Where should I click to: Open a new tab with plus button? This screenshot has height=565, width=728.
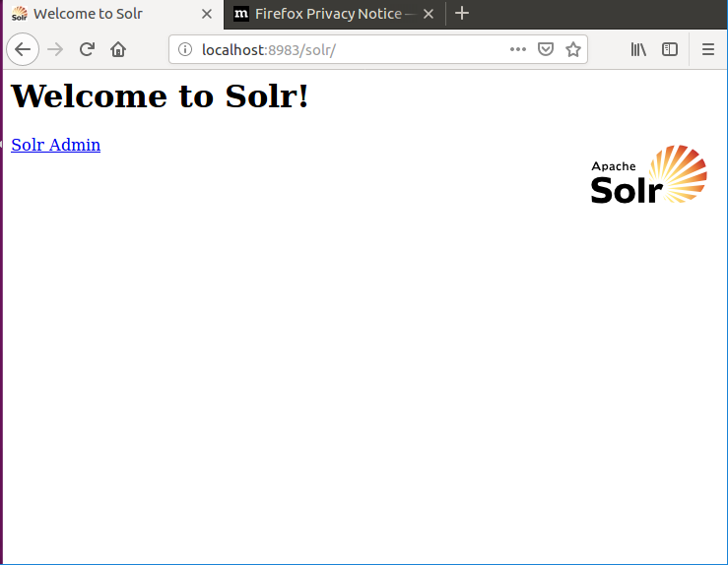click(x=461, y=14)
